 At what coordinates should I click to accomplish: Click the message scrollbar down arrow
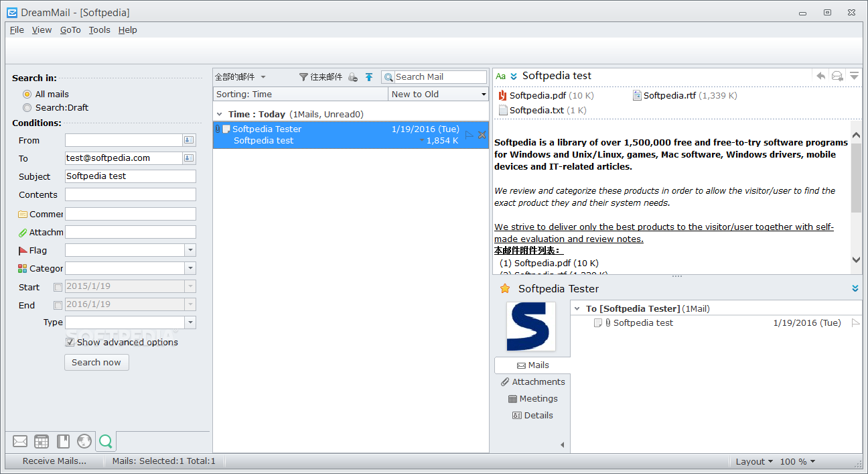[857, 259]
